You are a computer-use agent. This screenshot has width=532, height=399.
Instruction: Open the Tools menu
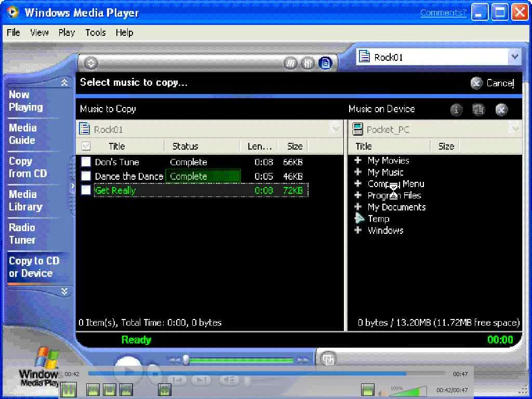(96, 33)
